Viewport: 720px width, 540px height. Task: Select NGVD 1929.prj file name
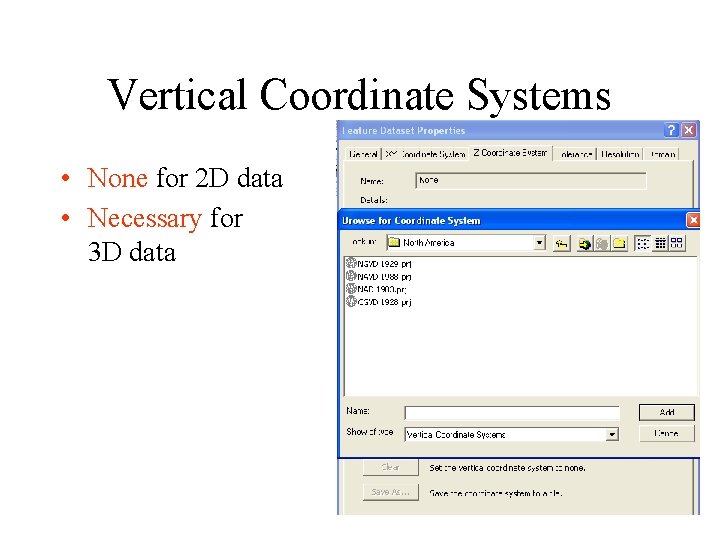(x=384, y=264)
